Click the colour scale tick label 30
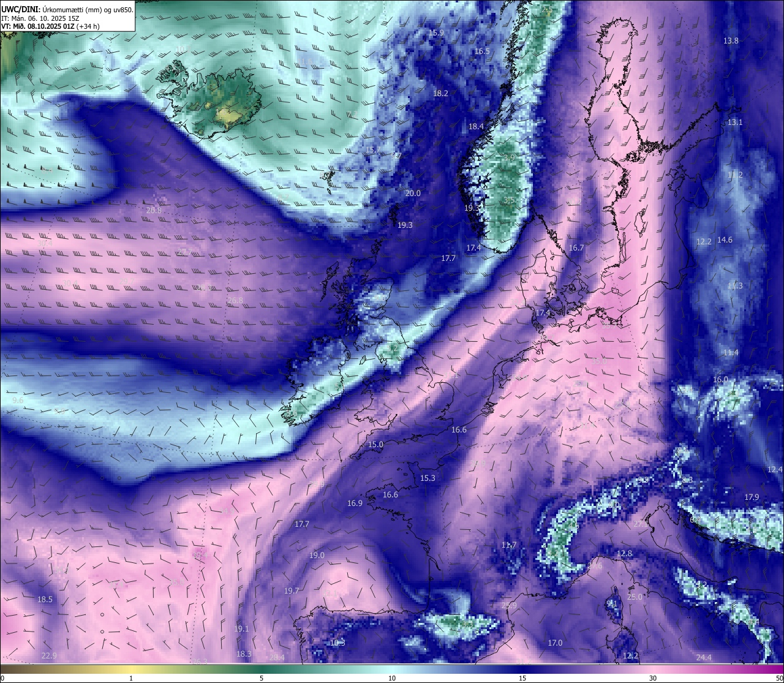This screenshot has height=683, width=784. point(653,678)
